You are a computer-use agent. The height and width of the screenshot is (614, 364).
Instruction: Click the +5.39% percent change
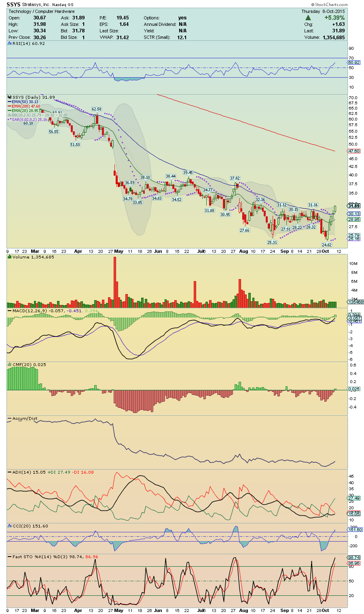click(334, 18)
